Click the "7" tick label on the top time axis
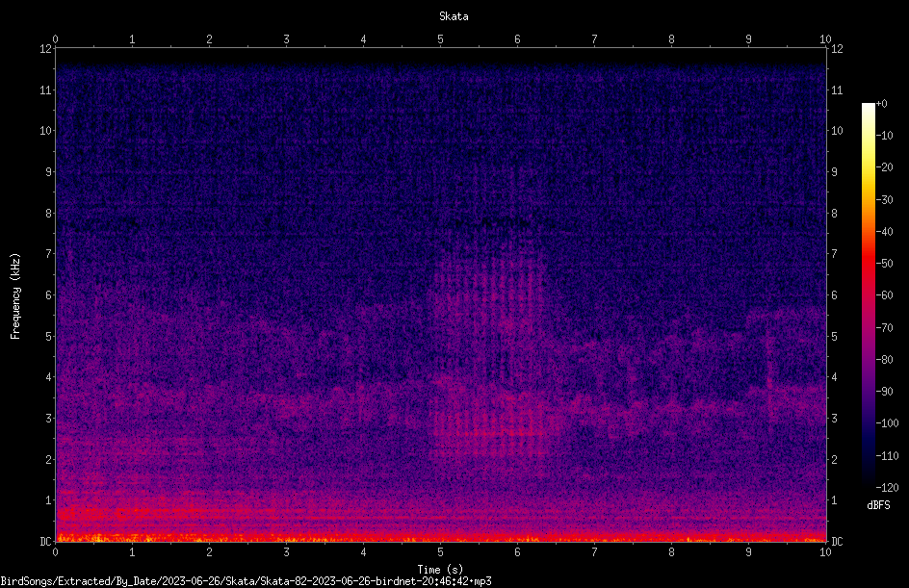This screenshot has width=909, height=588. [x=594, y=38]
